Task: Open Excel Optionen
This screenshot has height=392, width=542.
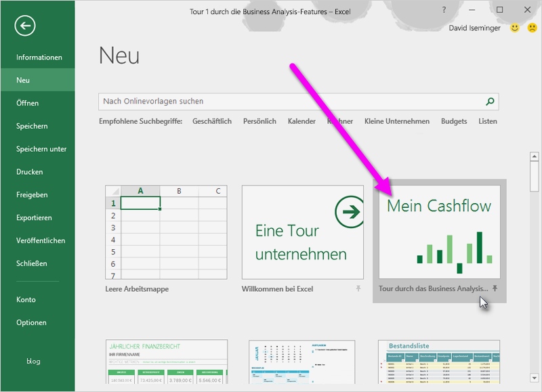Action: (38, 322)
